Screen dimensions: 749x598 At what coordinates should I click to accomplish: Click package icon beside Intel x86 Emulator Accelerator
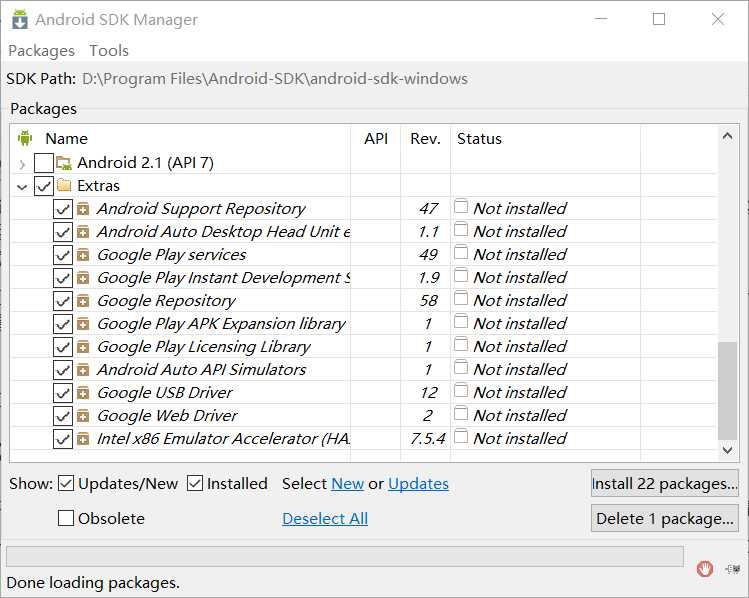pyautogui.click(x=83, y=438)
